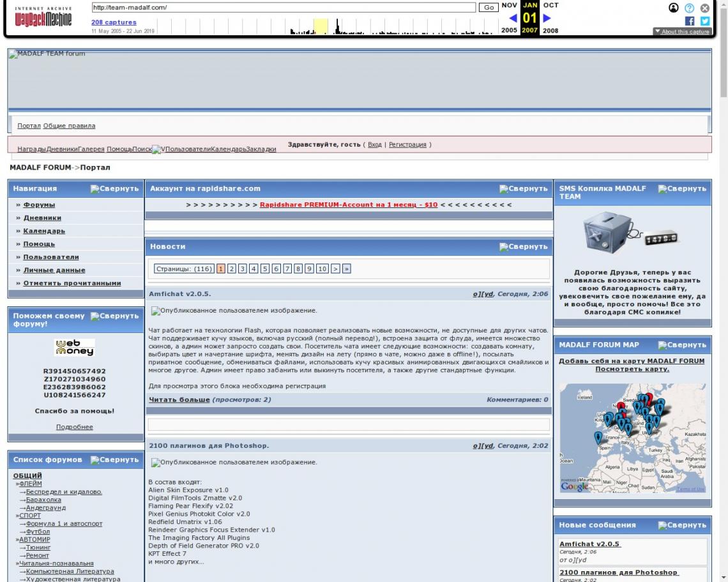Open Галерея in the forum menu bar
This screenshot has height=582, width=728.
[x=91, y=149]
